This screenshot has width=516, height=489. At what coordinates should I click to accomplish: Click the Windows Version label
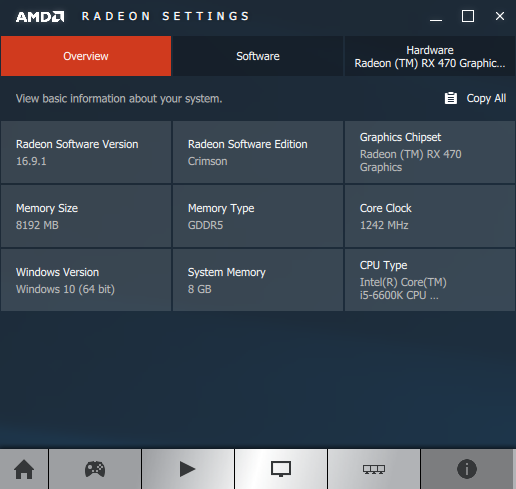coord(57,272)
